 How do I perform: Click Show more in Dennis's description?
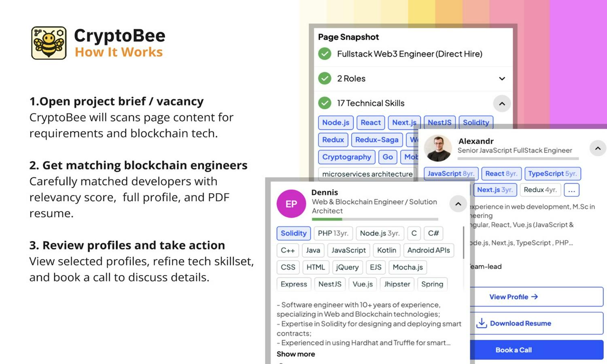(296, 354)
